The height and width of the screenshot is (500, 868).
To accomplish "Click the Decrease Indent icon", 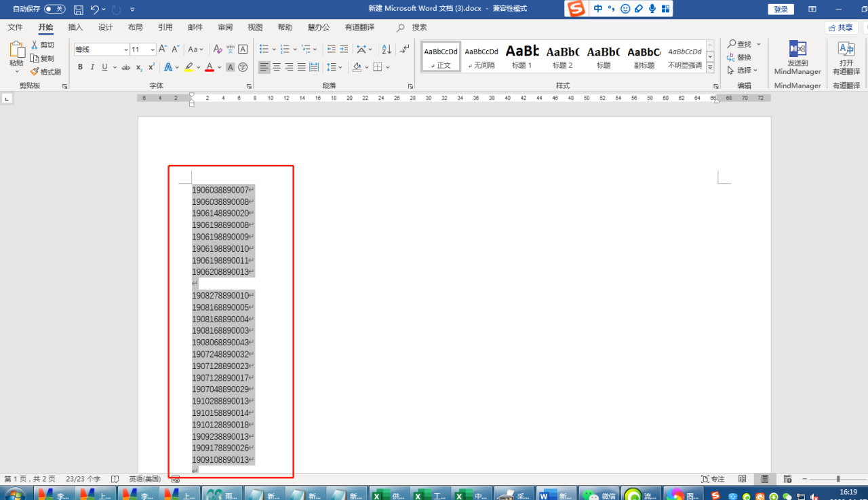I will pyautogui.click(x=331, y=50).
